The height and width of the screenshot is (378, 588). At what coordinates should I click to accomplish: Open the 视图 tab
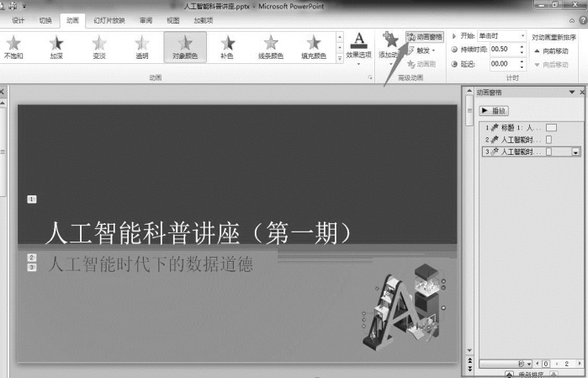coord(173,21)
